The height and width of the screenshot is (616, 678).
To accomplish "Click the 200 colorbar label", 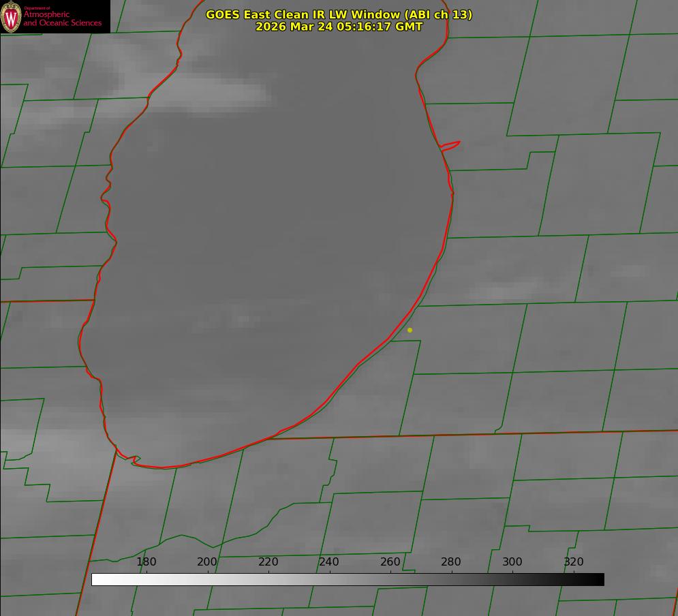I will (x=207, y=561).
